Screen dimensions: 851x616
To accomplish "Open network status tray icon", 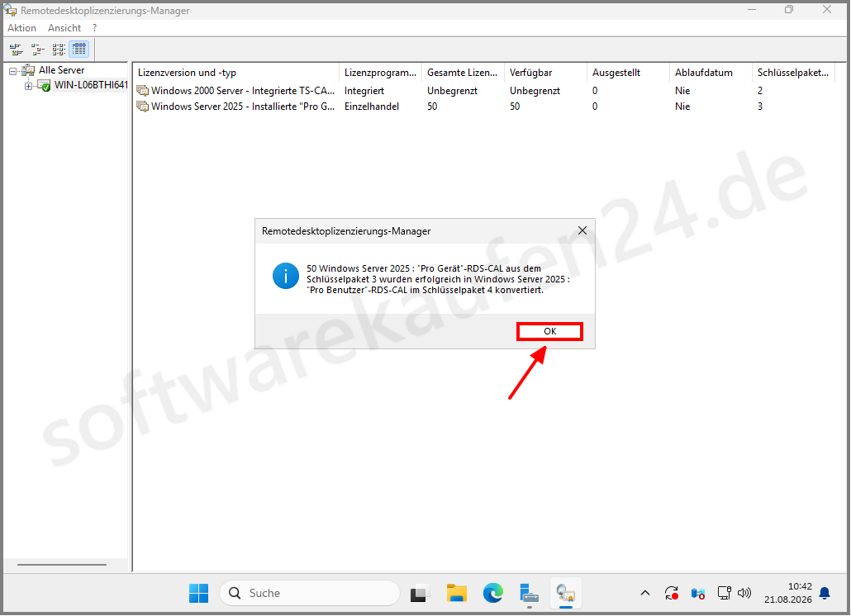I will (x=724, y=593).
